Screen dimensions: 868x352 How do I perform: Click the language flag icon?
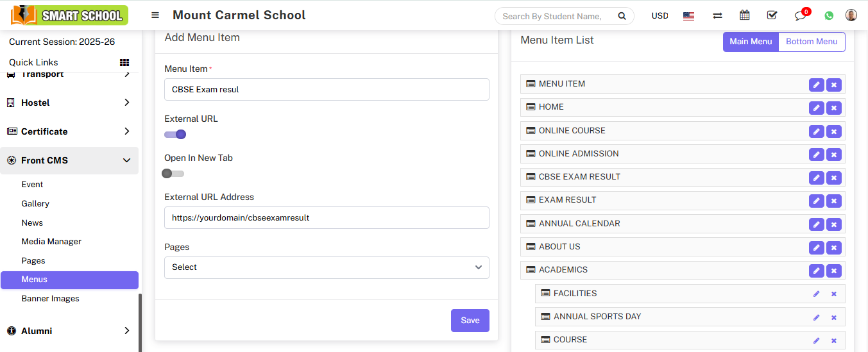688,16
